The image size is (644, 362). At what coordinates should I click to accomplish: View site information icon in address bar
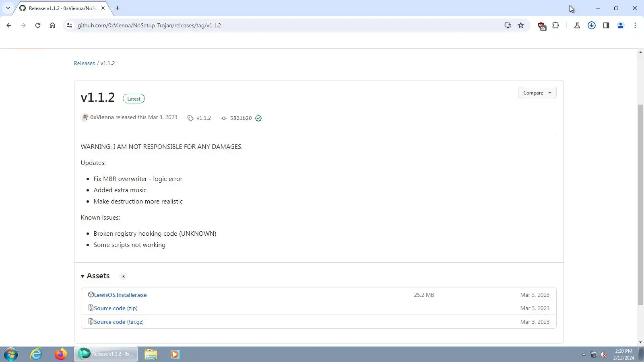point(70,25)
